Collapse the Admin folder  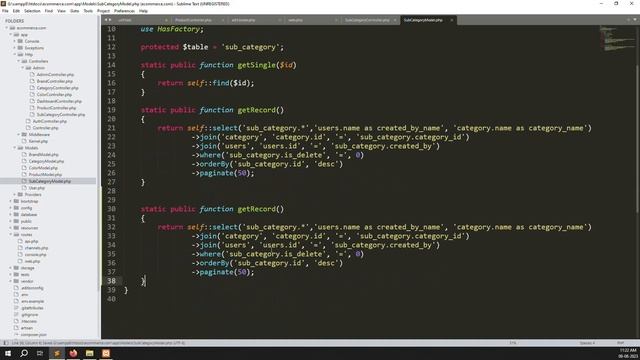23,68
